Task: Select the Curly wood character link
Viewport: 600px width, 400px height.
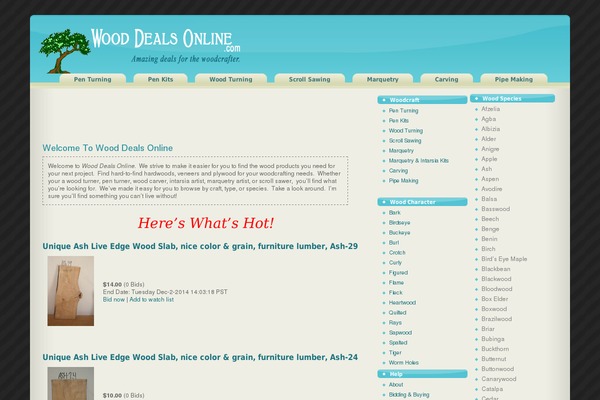Action: click(x=395, y=263)
